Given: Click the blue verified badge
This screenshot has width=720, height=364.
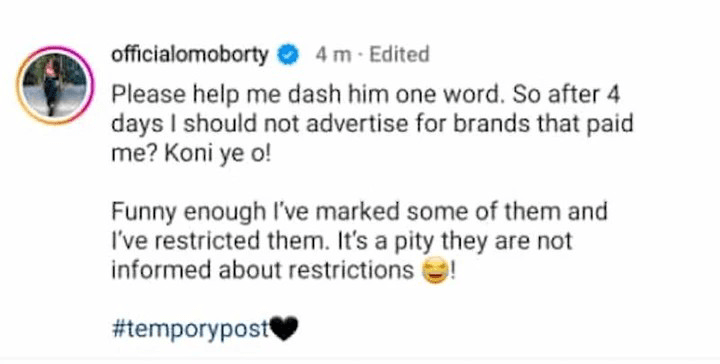Looking at the screenshot, I should pyautogui.click(x=288, y=55).
